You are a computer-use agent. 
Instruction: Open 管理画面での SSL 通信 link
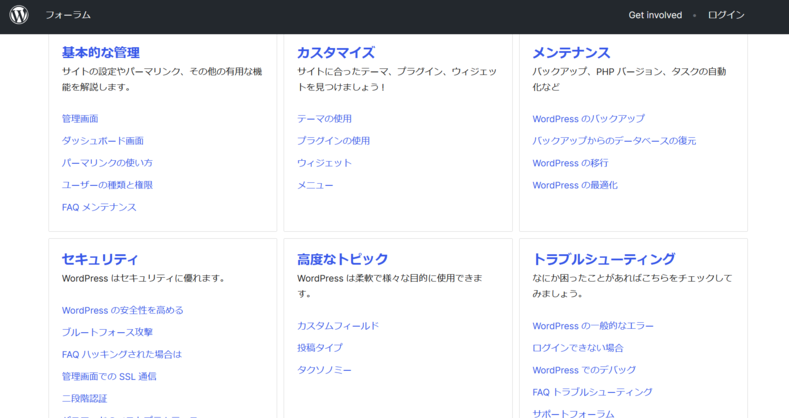109,377
